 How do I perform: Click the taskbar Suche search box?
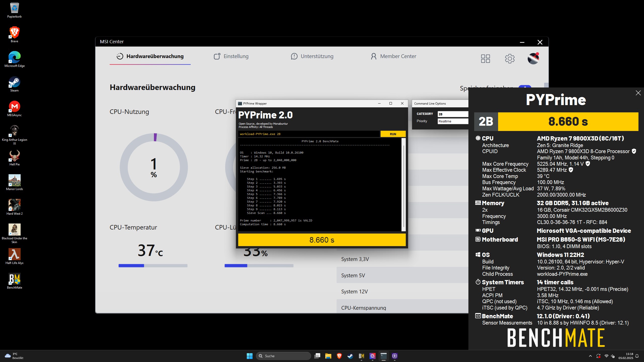tap(284, 356)
